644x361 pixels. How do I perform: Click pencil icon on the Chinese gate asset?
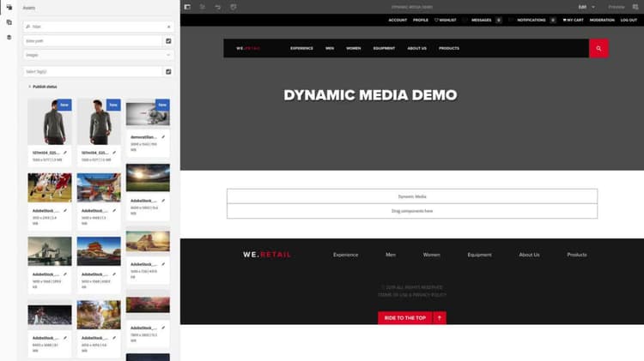pyautogui.click(x=114, y=210)
